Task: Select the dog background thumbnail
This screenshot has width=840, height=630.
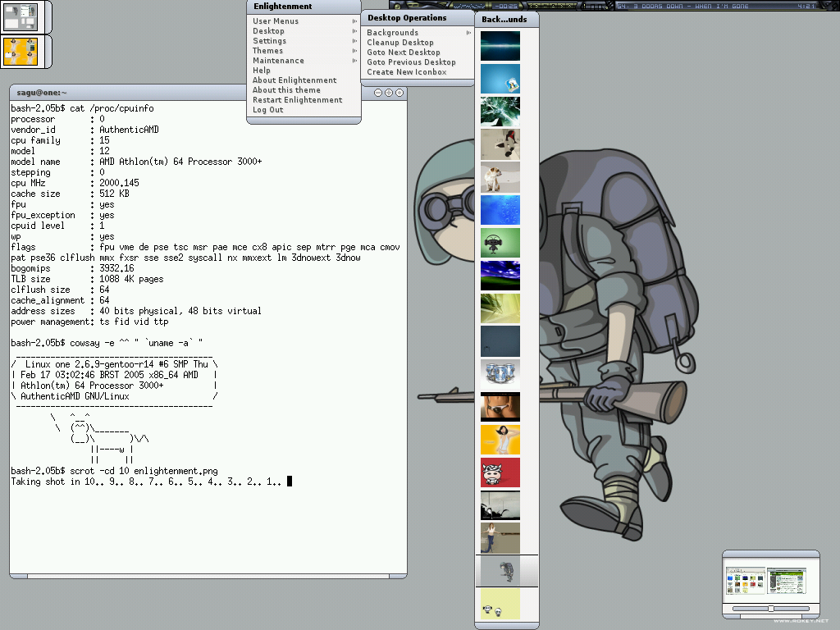Action: [500, 177]
